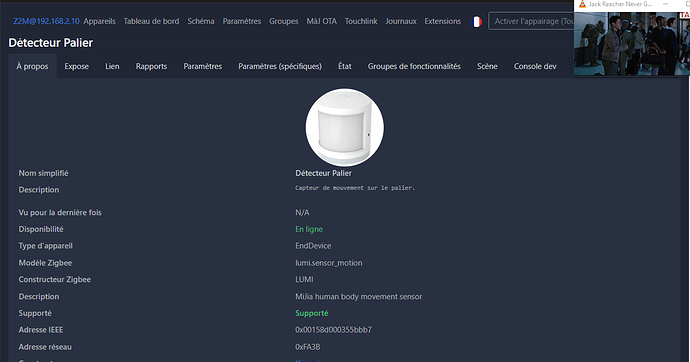Viewport: 690px width, 362px height.
Task: Open the Groupes page
Action: (x=283, y=21)
